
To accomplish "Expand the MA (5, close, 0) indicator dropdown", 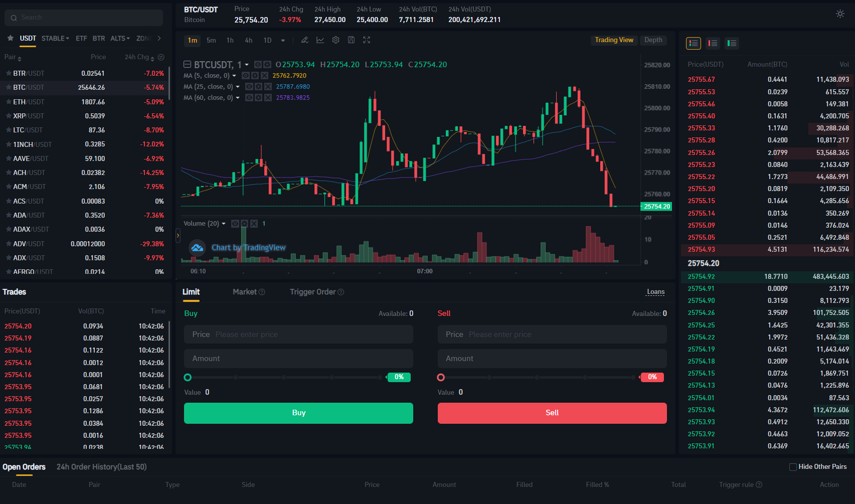I will click(x=234, y=75).
